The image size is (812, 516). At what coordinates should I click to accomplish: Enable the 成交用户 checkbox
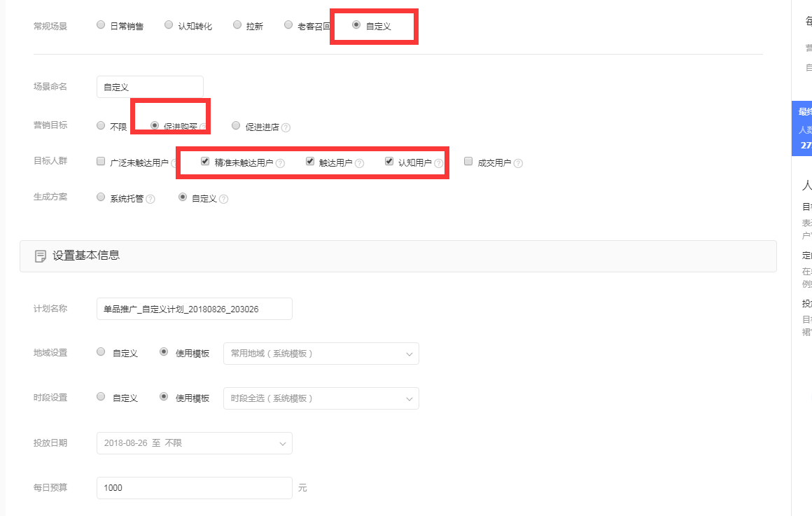click(468, 162)
